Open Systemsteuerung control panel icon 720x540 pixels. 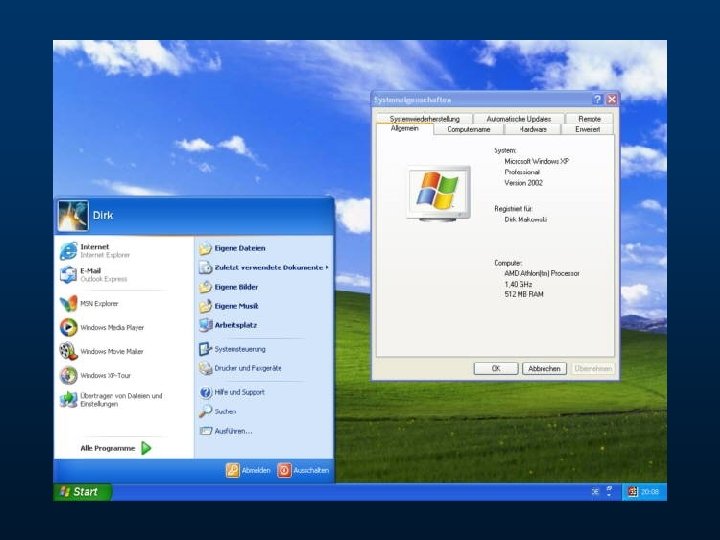coord(205,349)
